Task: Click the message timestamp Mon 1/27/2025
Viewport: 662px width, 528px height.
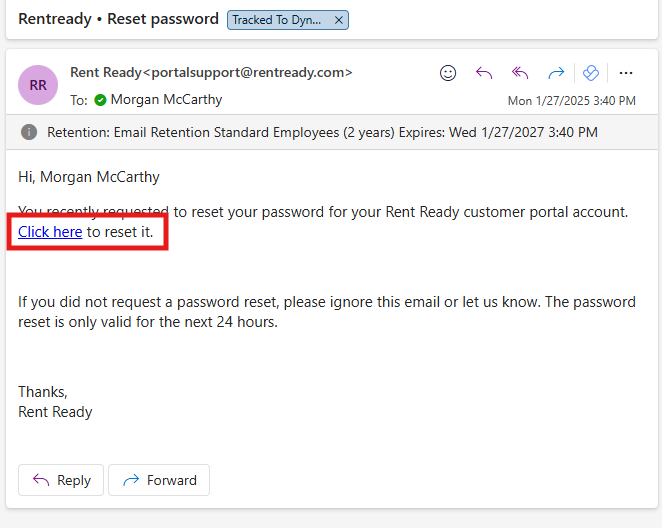Action: pos(572,101)
